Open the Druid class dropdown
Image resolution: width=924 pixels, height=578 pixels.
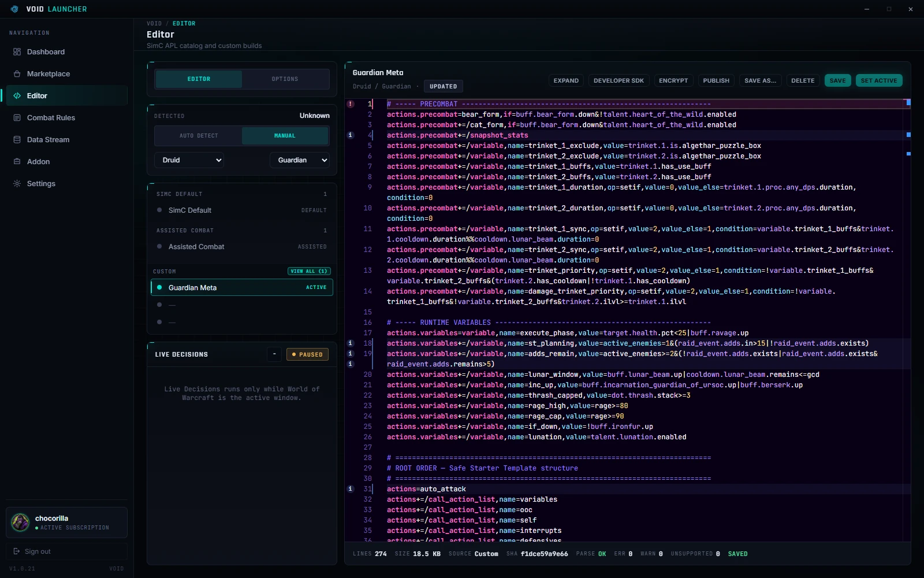(189, 160)
